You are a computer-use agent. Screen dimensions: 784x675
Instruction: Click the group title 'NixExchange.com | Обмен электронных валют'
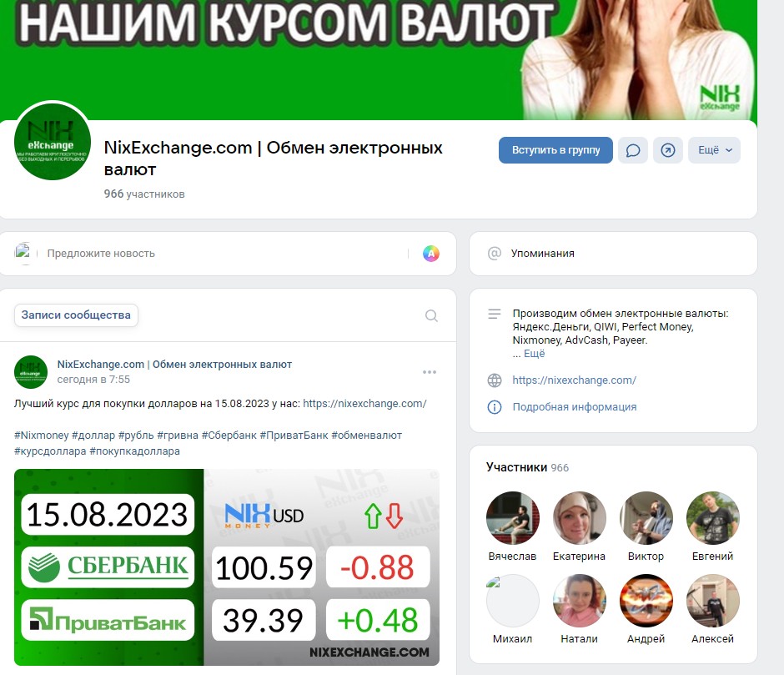[x=273, y=159]
